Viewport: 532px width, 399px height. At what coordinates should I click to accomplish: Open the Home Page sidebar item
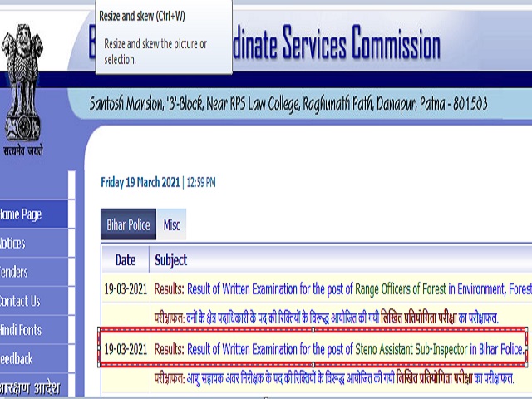click(x=33, y=214)
